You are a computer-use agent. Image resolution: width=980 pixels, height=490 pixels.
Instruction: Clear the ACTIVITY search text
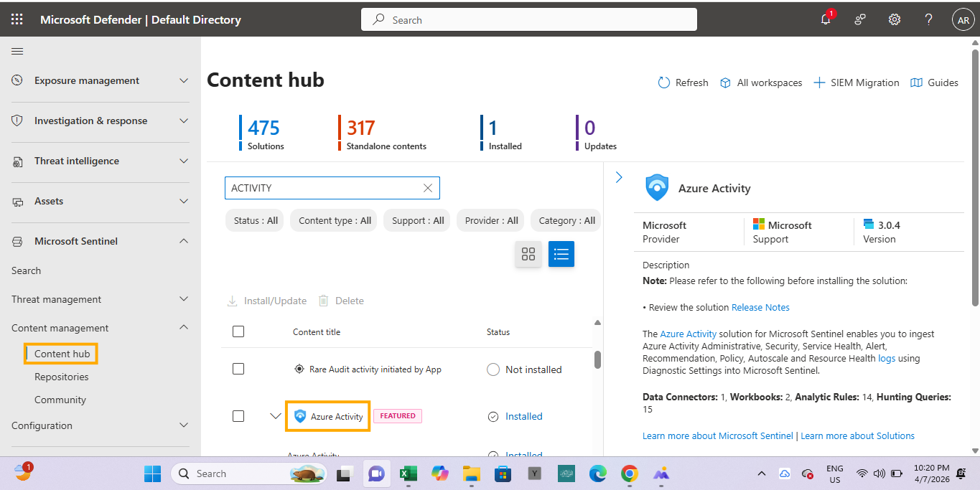tap(428, 188)
